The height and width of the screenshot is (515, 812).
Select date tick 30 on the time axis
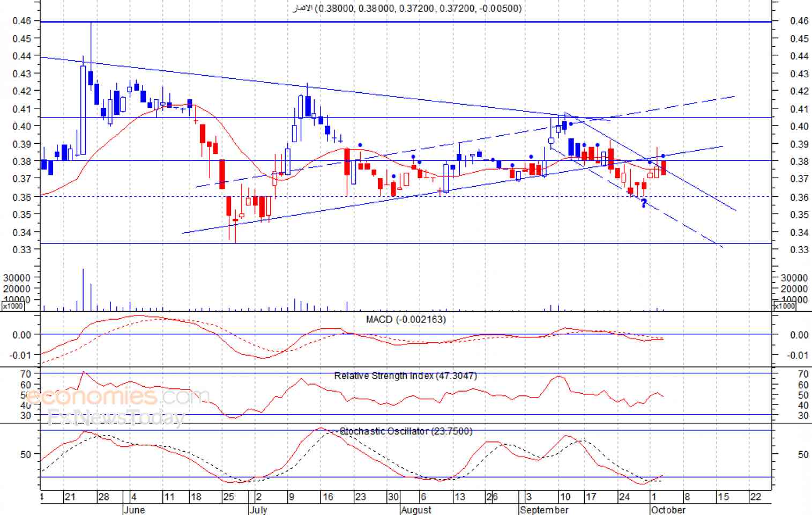[393, 497]
